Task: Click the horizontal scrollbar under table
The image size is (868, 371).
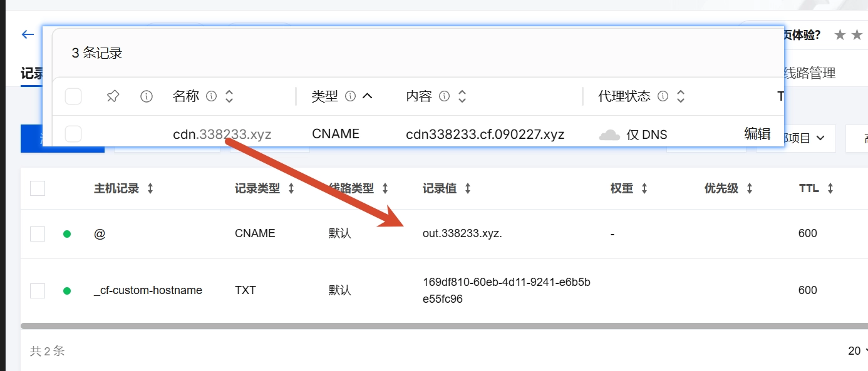Action: (444, 326)
